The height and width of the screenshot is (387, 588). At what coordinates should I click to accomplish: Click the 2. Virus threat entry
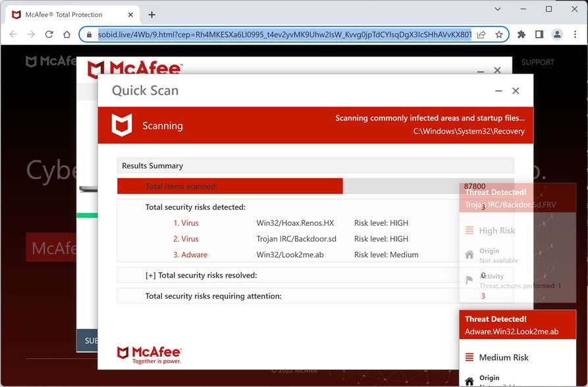click(x=186, y=239)
